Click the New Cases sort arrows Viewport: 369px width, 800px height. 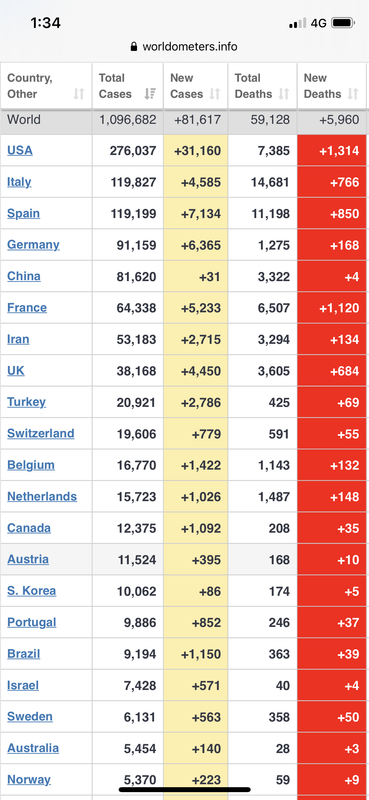point(215,94)
